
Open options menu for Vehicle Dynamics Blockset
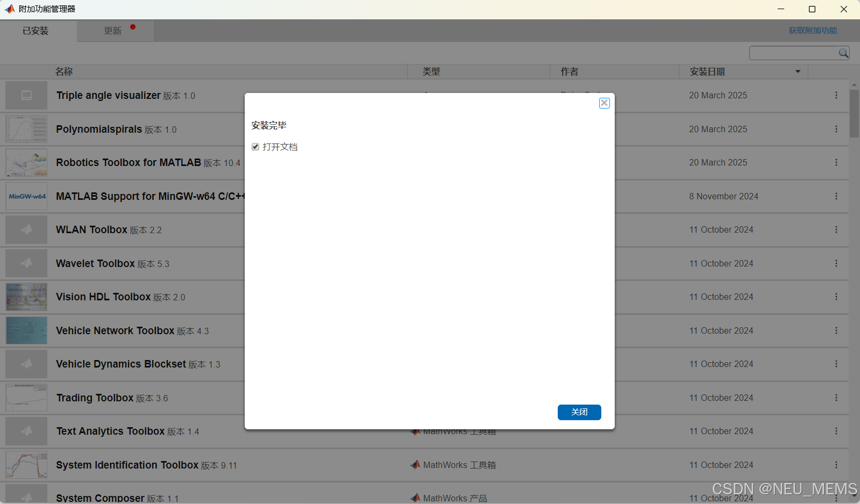tap(836, 364)
